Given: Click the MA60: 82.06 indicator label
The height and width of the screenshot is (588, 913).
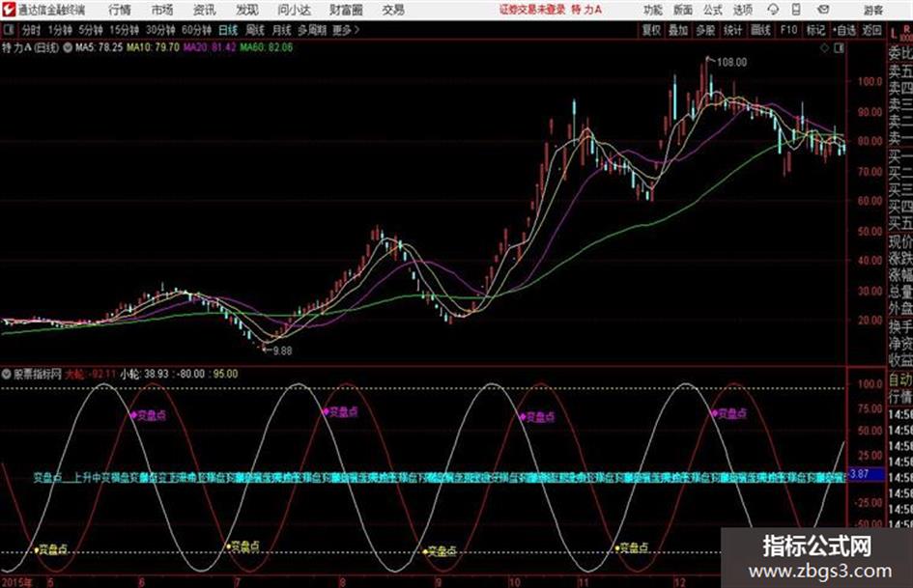Looking at the screenshot, I should (267, 47).
